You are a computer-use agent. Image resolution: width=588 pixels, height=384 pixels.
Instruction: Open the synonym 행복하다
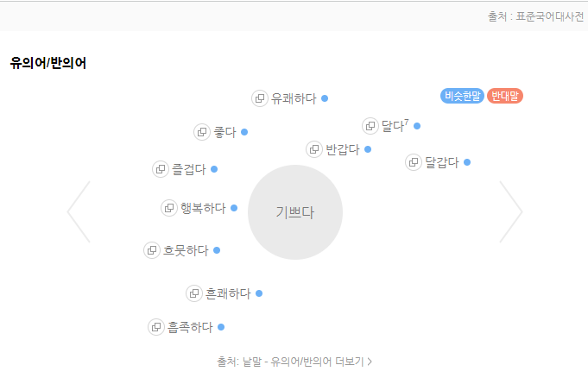[x=203, y=208]
